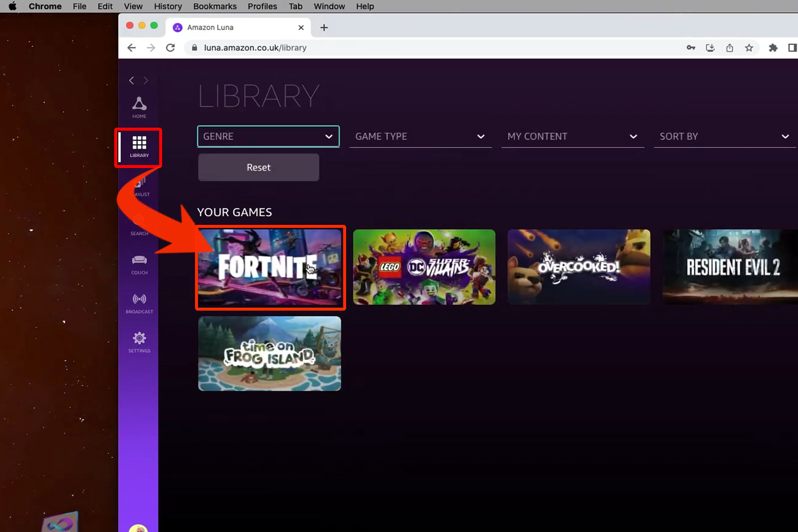Expand the Game Type dropdown
Image resolution: width=798 pixels, height=532 pixels.
point(420,137)
